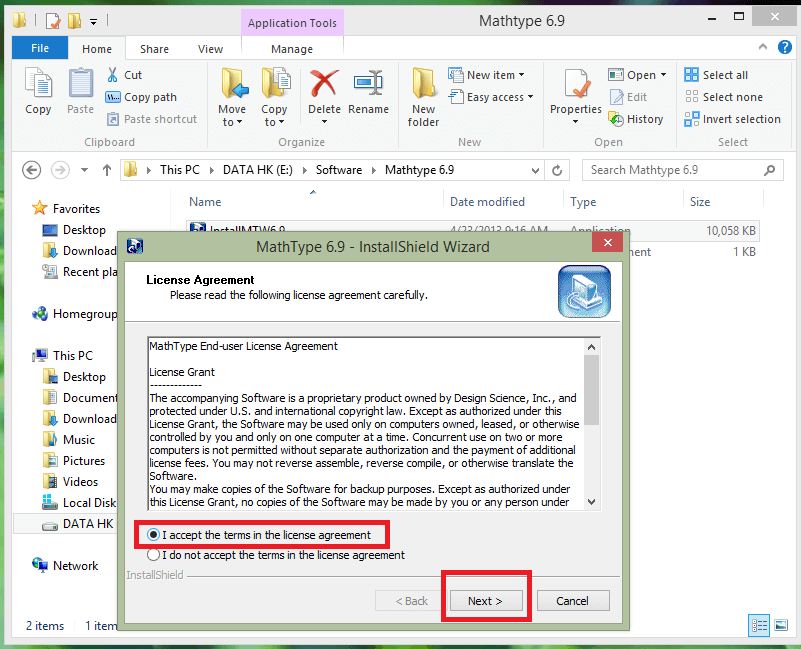Image resolution: width=801 pixels, height=649 pixels.
Task: Select Favorites in navigation pane
Action: 76,208
